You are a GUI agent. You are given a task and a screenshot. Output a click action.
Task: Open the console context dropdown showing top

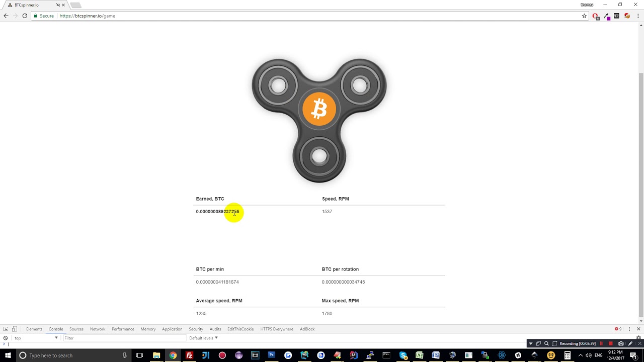[x=36, y=338]
